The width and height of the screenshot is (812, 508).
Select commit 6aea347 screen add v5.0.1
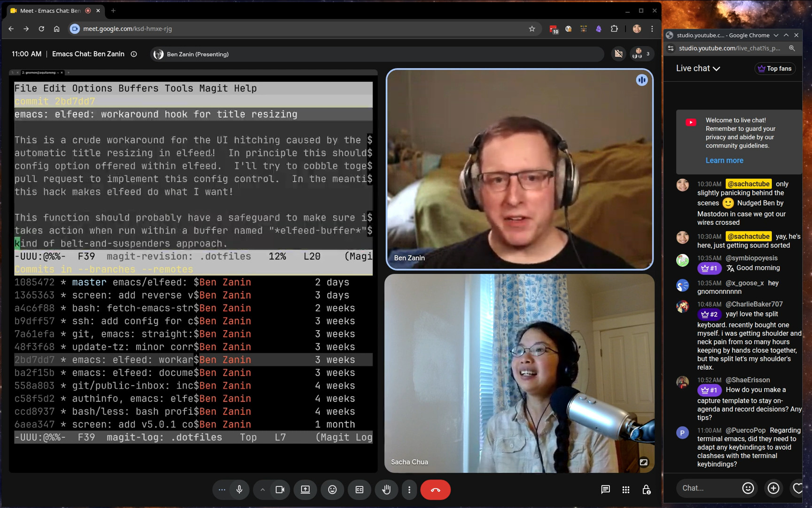(x=193, y=424)
